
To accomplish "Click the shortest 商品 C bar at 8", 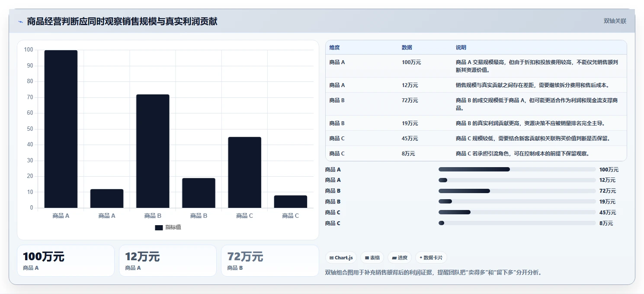I will [x=290, y=202].
